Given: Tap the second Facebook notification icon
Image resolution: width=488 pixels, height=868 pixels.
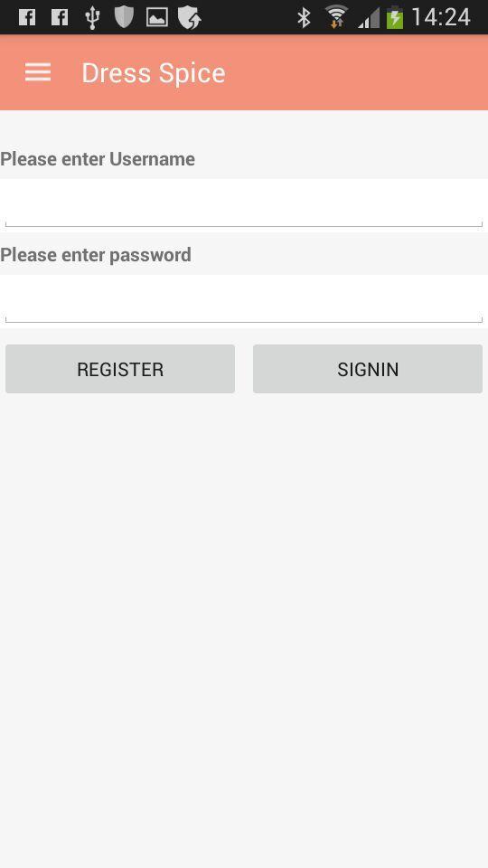Looking at the screenshot, I should (x=60, y=18).
